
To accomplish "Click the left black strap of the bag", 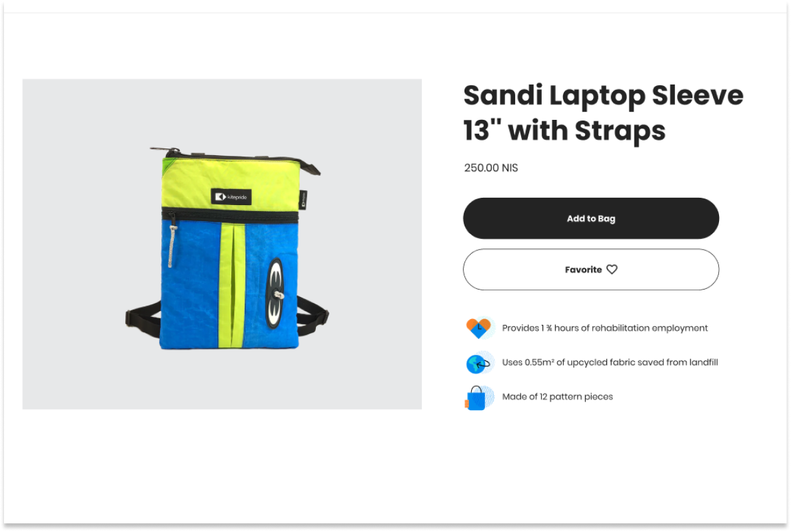I will pyautogui.click(x=143, y=316).
